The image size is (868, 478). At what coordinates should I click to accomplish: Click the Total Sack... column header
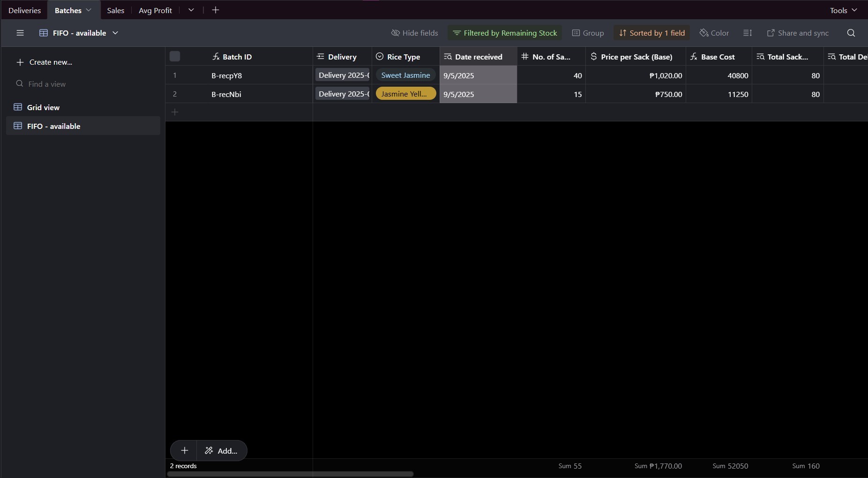(788, 56)
